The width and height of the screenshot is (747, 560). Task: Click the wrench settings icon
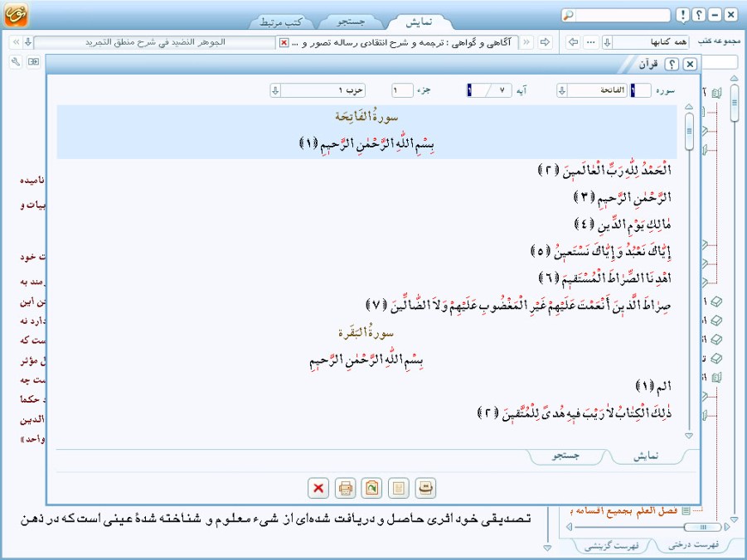pos(16,61)
